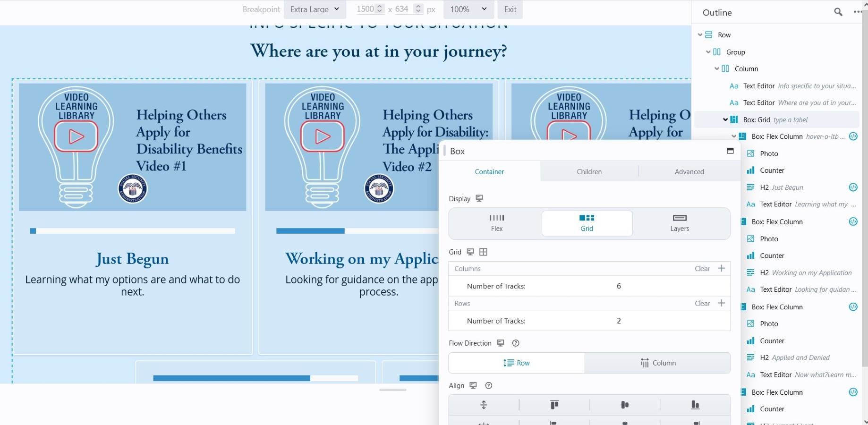Image resolution: width=868 pixels, height=425 pixels.
Task: Search the Outline panel
Action: click(x=838, y=12)
